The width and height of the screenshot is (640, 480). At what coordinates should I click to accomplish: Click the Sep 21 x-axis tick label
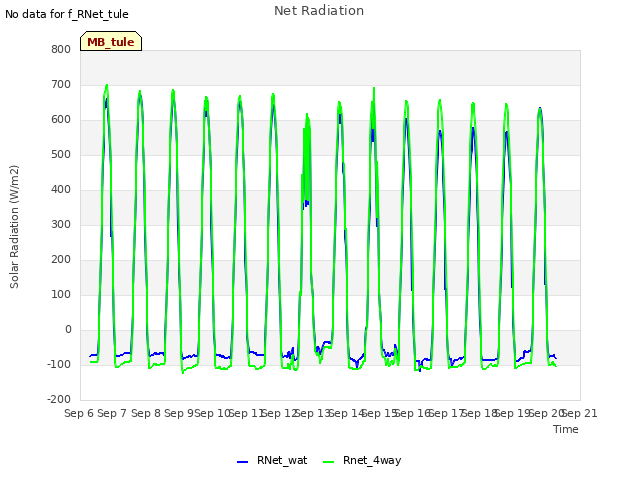click(x=580, y=413)
